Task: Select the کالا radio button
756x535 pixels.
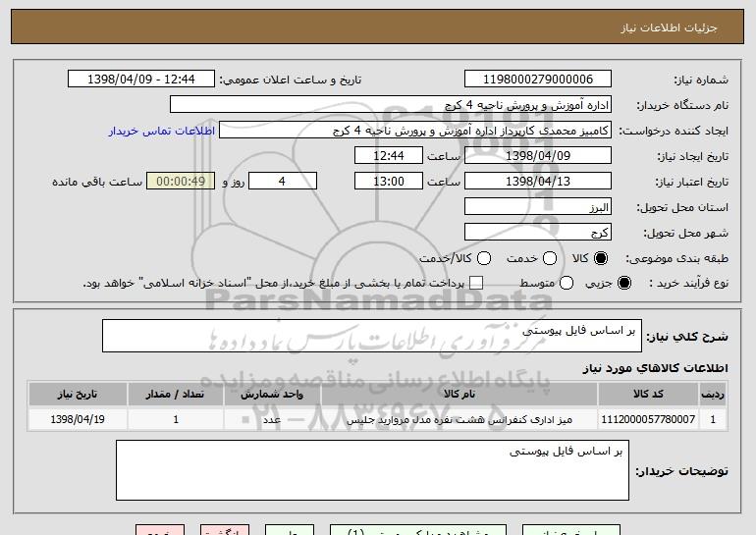Action: pyautogui.click(x=601, y=258)
